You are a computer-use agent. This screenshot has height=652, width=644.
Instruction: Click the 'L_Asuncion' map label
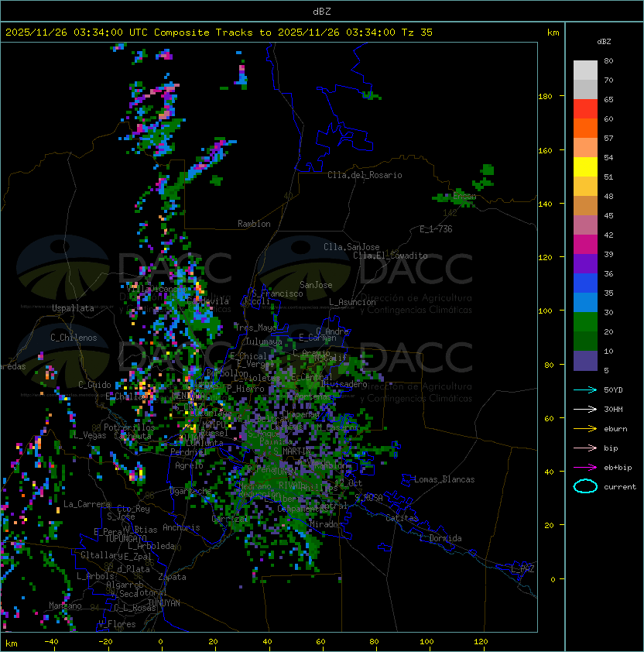[x=352, y=302]
